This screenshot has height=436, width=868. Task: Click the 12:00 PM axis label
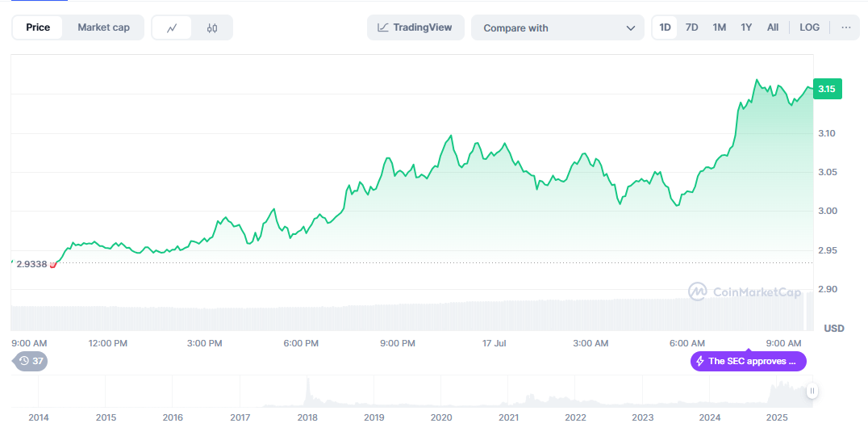pos(107,343)
